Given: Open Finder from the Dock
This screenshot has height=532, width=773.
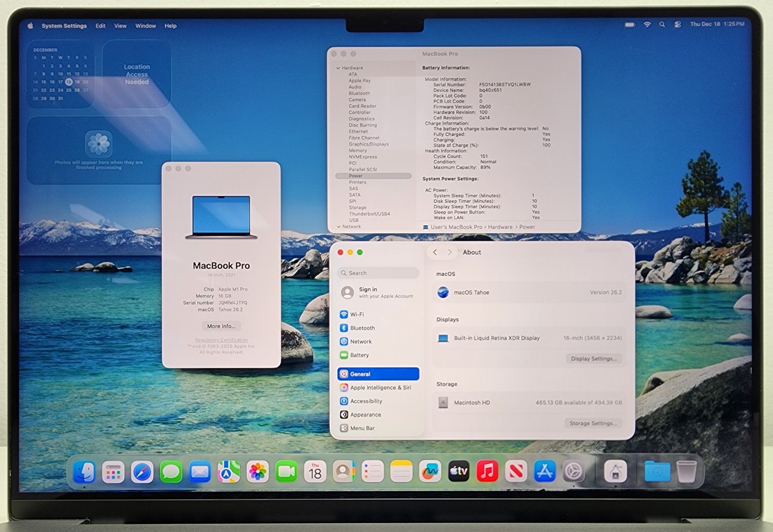Looking at the screenshot, I should (84, 472).
